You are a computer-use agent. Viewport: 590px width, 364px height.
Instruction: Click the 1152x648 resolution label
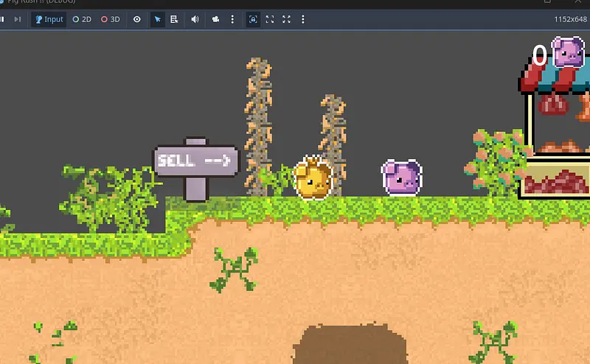[569, 19]
